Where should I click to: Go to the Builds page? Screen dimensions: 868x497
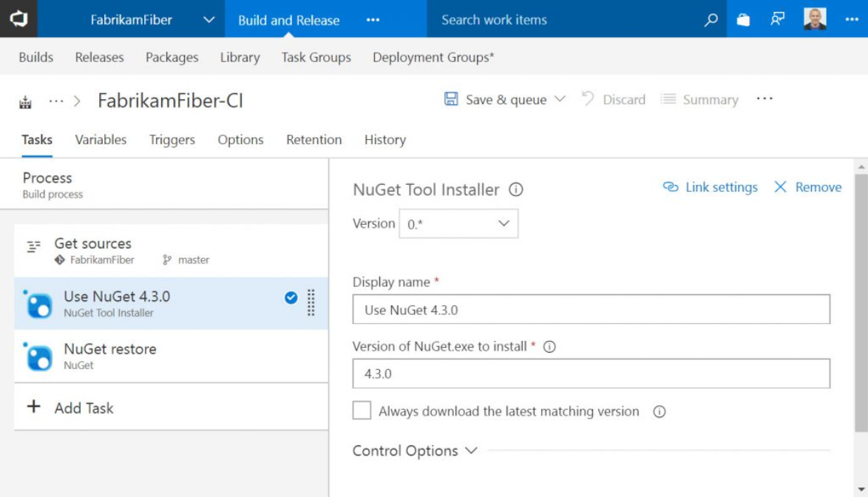(36, 57)
